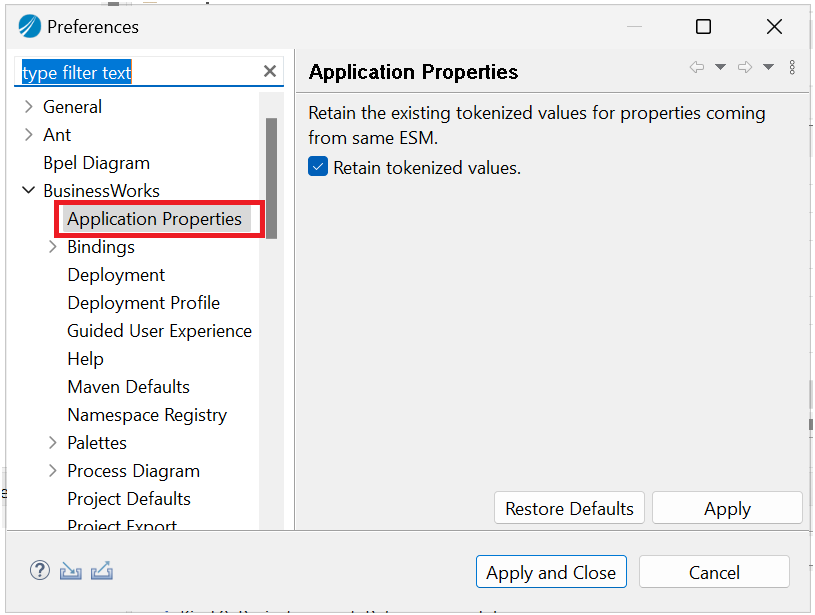Open the three-dot view menu

tap(792, 68)
